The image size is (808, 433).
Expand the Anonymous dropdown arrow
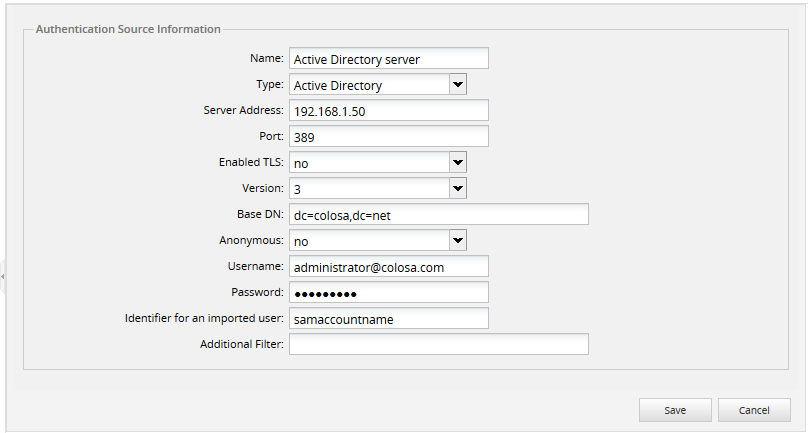458,240
